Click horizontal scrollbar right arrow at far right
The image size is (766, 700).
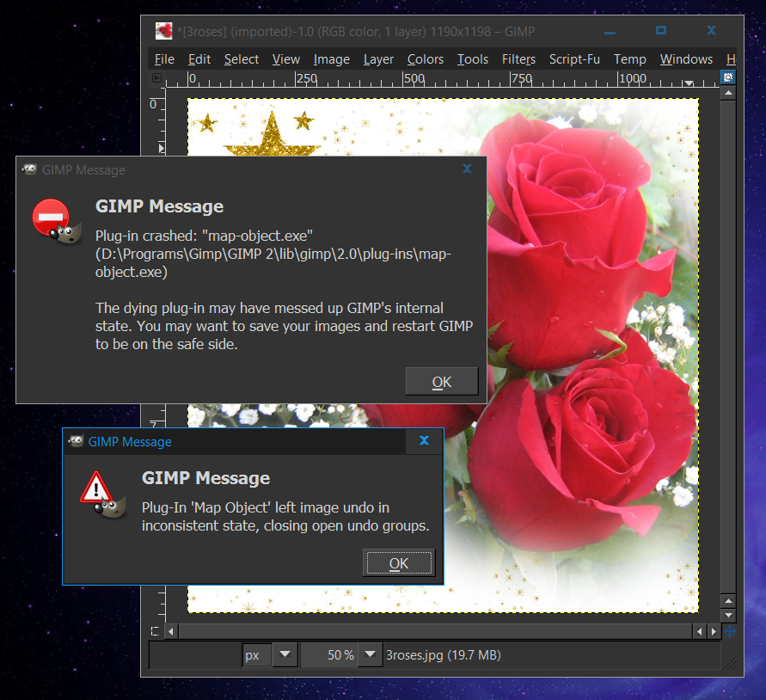[x=714, y=631]
